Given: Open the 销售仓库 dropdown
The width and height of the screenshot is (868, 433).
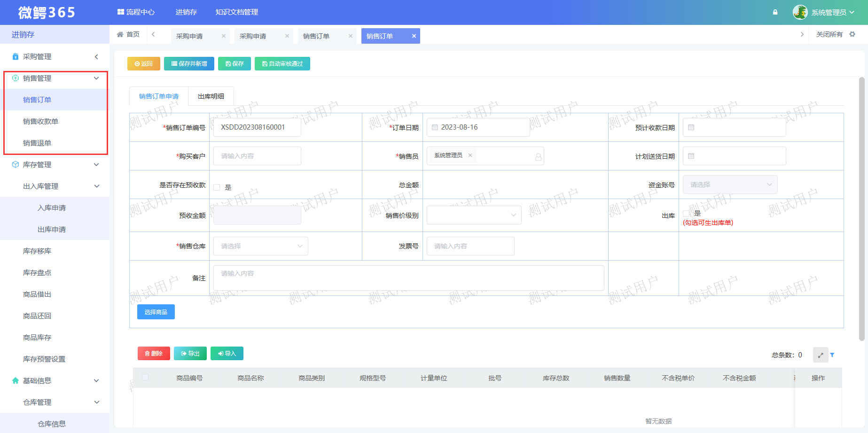Looking at the screenshot, I should 261,246.
